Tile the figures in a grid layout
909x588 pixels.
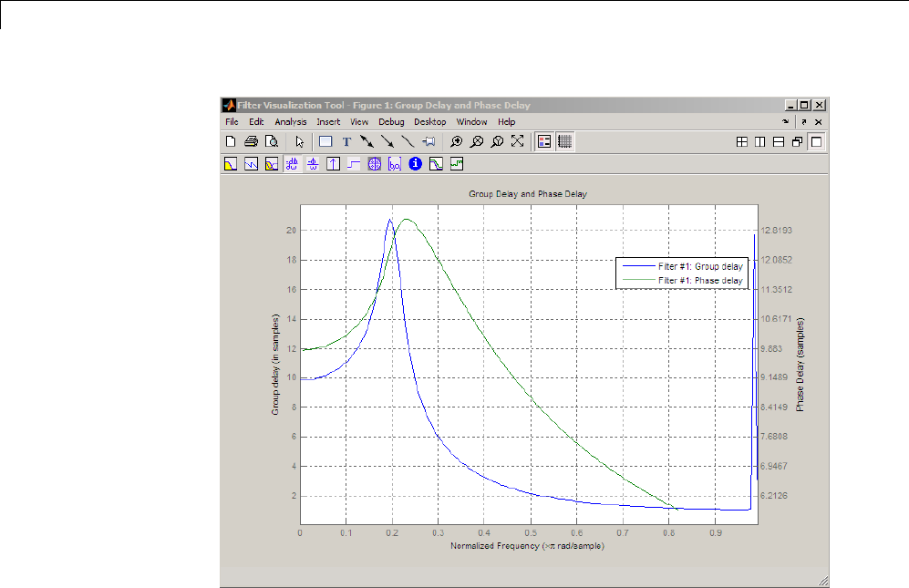[x=741, y=141]
